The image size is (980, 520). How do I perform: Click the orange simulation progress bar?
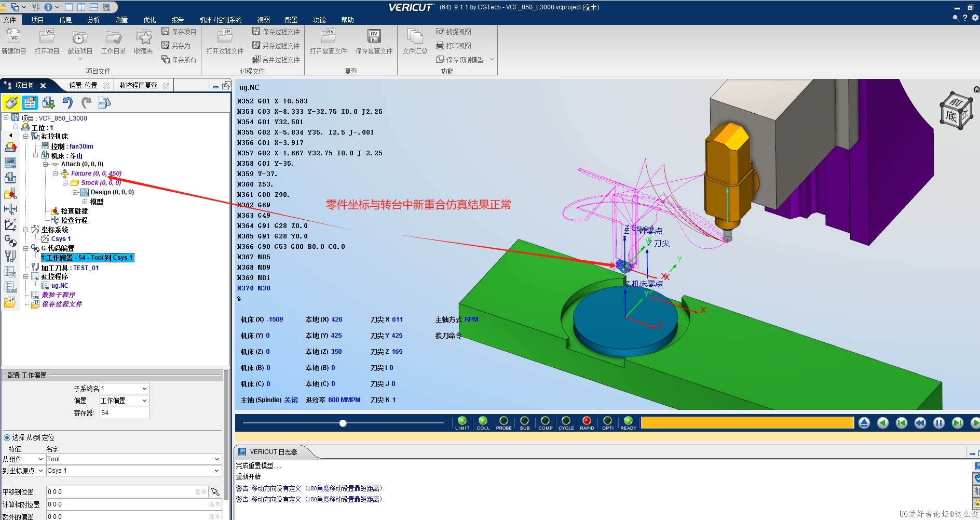[747, 423]
